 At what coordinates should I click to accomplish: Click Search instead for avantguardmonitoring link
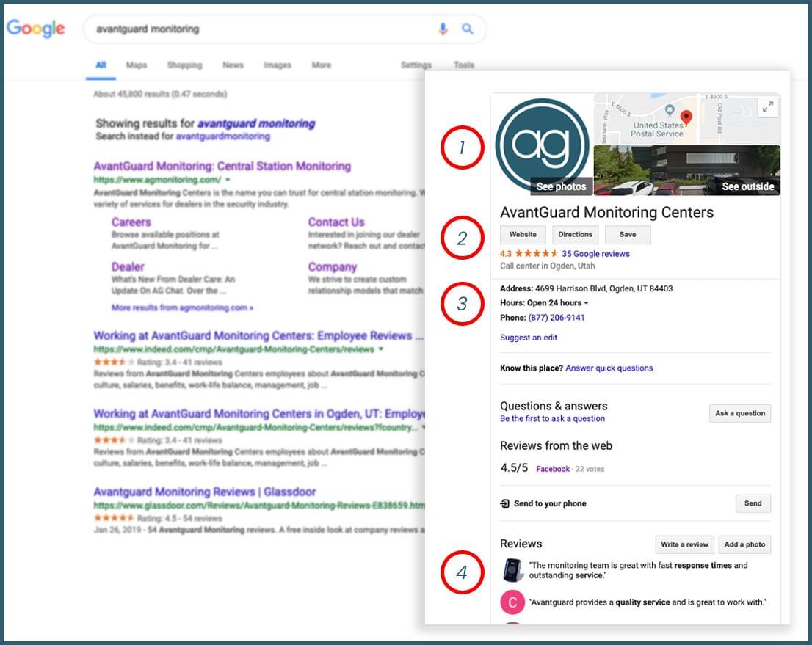click(x=222, y=136)
